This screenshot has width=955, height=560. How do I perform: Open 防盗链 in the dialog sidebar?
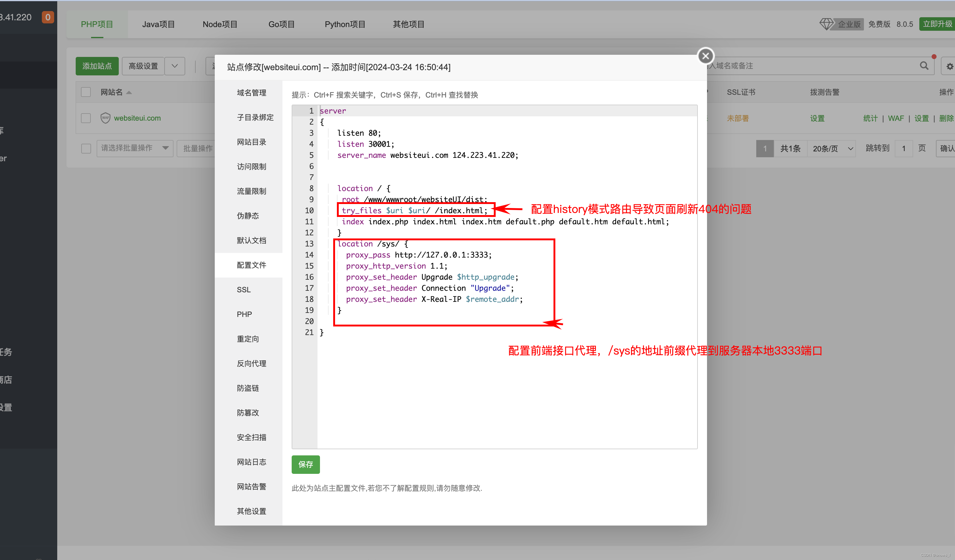249,388
